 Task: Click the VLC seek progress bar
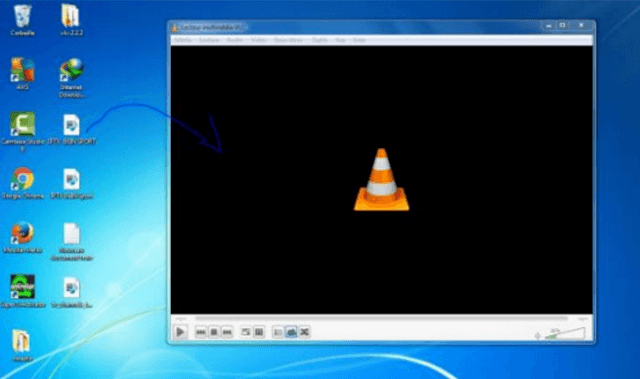(381, 318)
